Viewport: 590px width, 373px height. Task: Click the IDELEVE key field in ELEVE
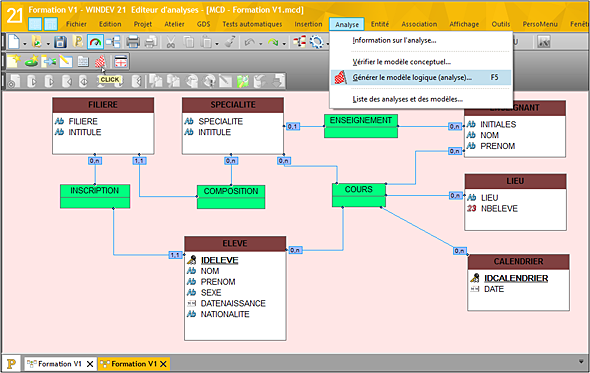219,260
